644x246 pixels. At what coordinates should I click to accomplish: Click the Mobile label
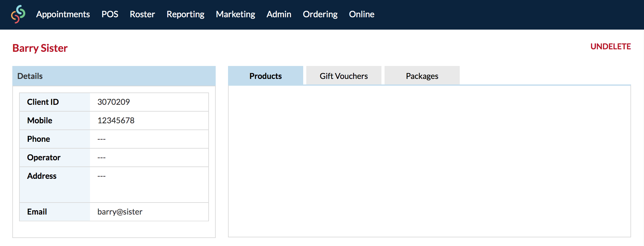click(x=40, y=121)
